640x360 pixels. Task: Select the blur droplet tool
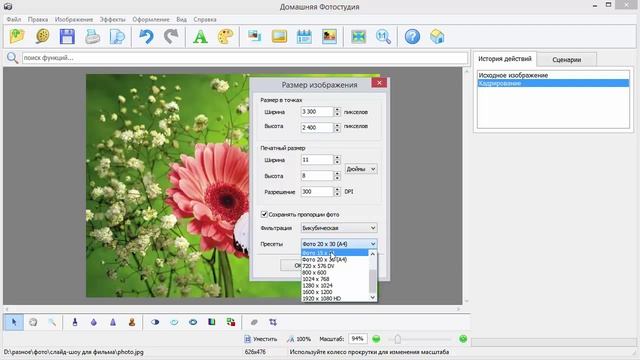point(94,322)
